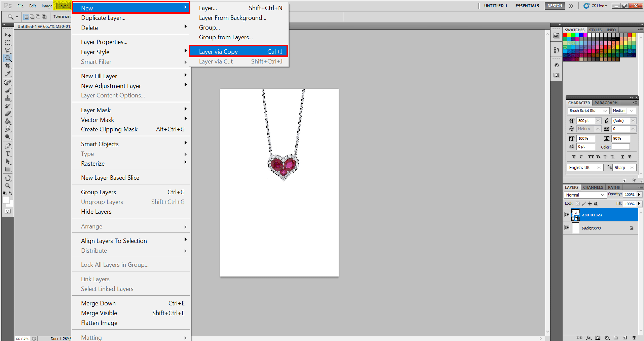Open the CS Live button
The image size is (644, 341).
[x=596, y=6]
